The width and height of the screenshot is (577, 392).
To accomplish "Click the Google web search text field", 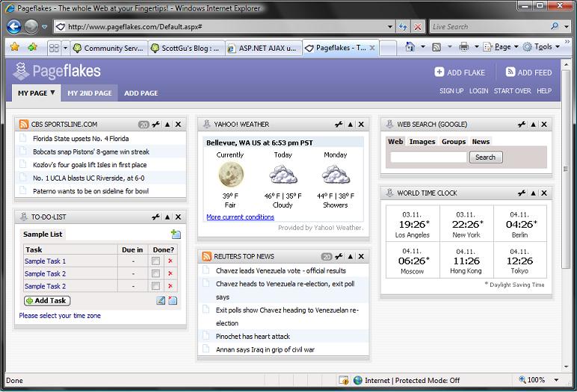I will 428,158.
